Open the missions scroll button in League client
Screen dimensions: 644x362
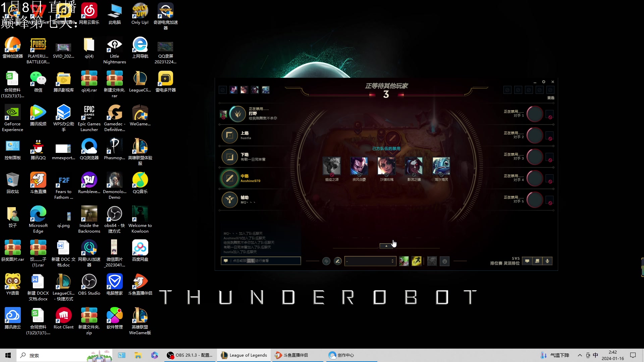coord(537,261)
